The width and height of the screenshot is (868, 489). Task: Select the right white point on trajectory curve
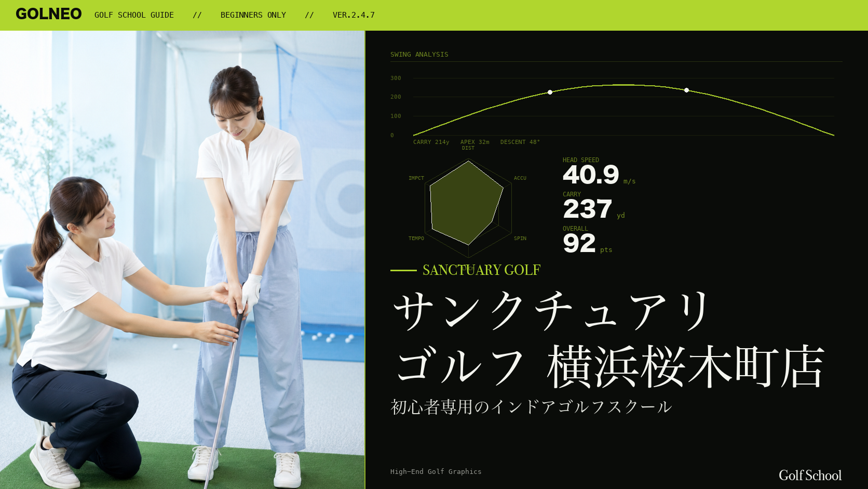[687, 90]
